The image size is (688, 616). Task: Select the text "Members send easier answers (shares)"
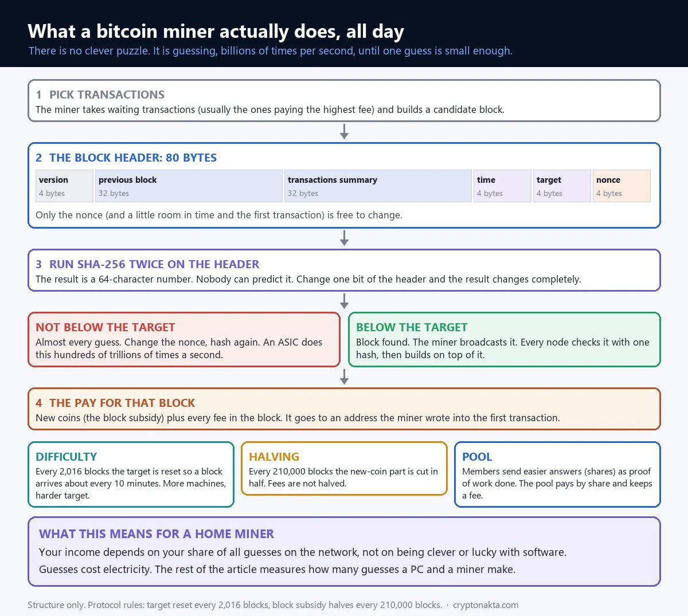(557, 484)
